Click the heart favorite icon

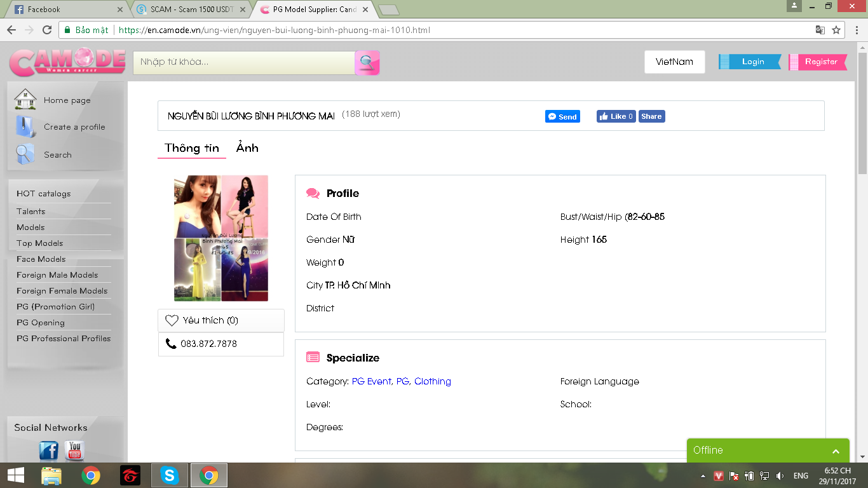pyautogui.click(x=172, y=320)
